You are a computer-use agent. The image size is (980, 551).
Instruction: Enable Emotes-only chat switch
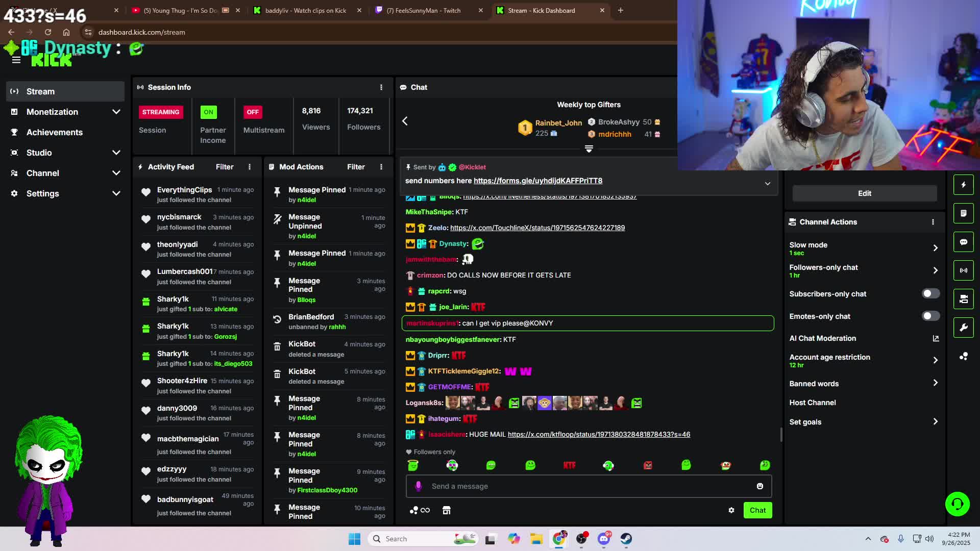[x=930, y=316]
